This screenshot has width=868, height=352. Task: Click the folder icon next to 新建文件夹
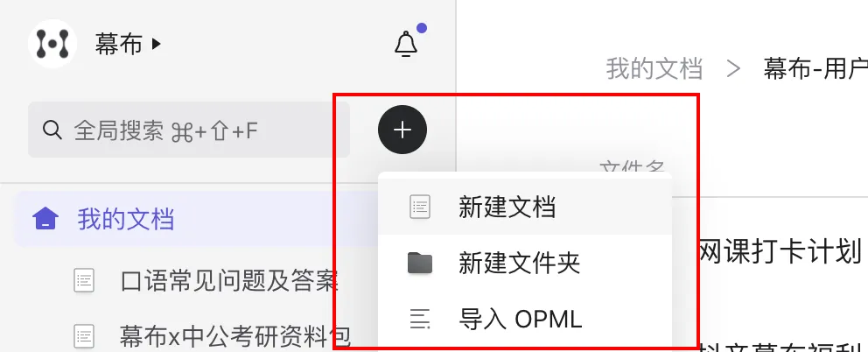[420, 263]
